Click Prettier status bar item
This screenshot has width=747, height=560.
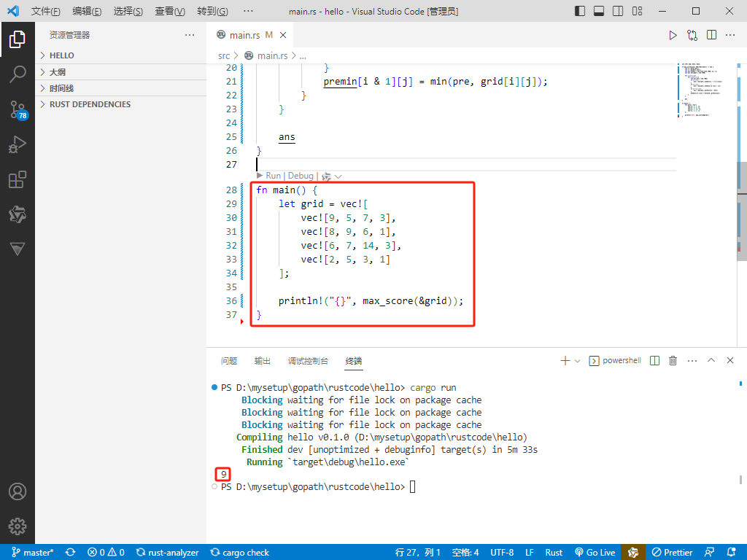(672, 553)
